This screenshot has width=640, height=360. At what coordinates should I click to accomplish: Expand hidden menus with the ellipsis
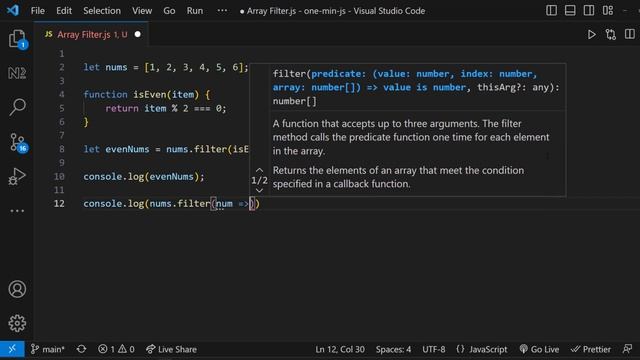click(222, 11)
